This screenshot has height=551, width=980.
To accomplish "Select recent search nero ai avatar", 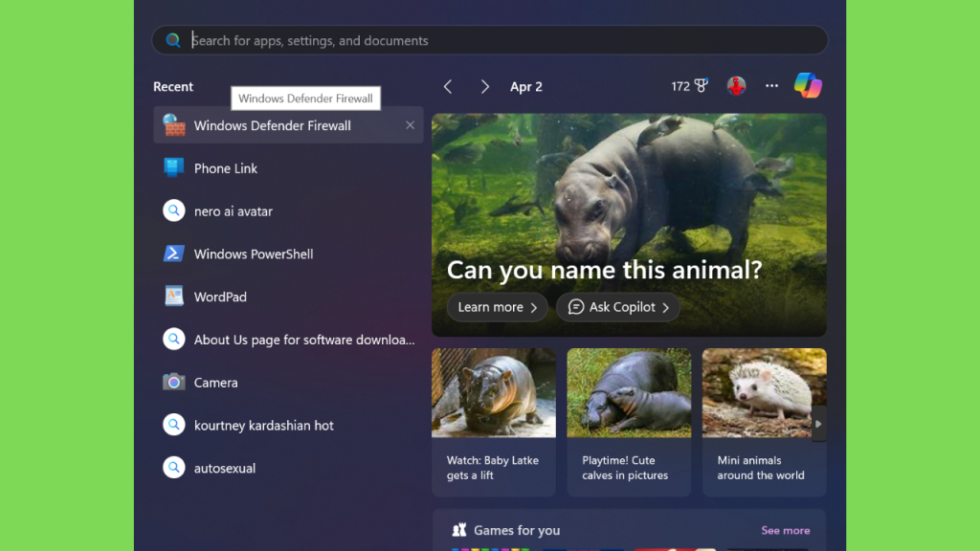I will [x=288, y=211].
